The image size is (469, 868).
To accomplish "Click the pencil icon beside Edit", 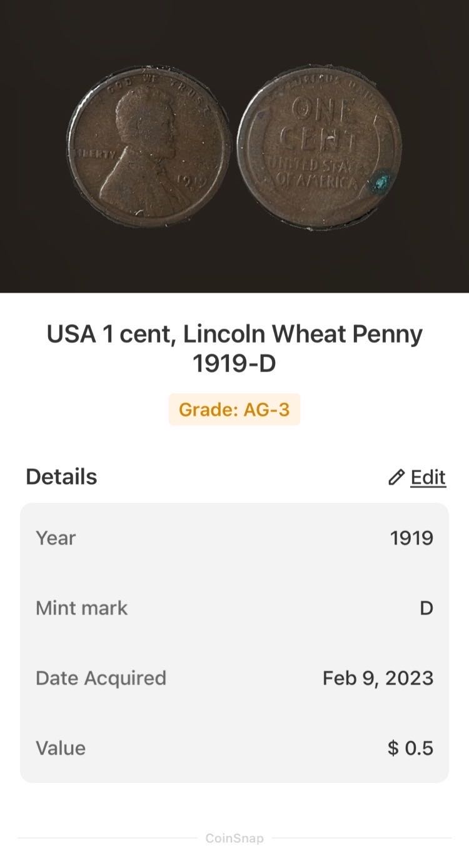I will (x=396, y=478).
